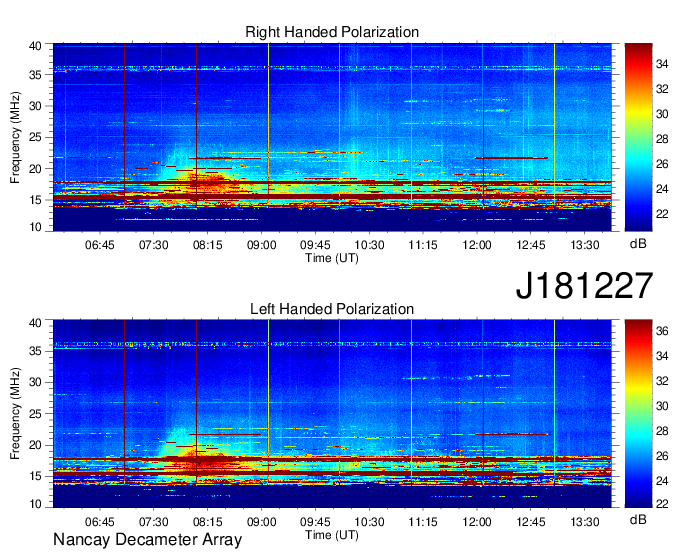
Task: Click the 10 MHz tick on Right Handed plot
Action: [35, 227]
